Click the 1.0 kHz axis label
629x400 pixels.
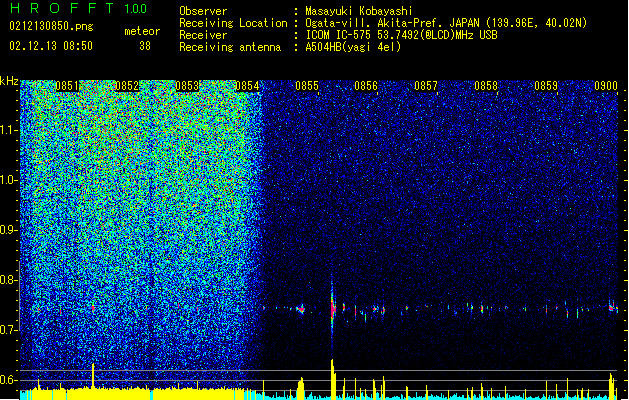8,180
